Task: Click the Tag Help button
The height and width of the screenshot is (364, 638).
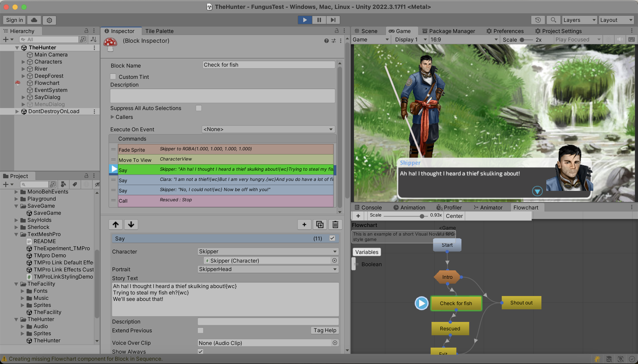Action: [325, 330]
